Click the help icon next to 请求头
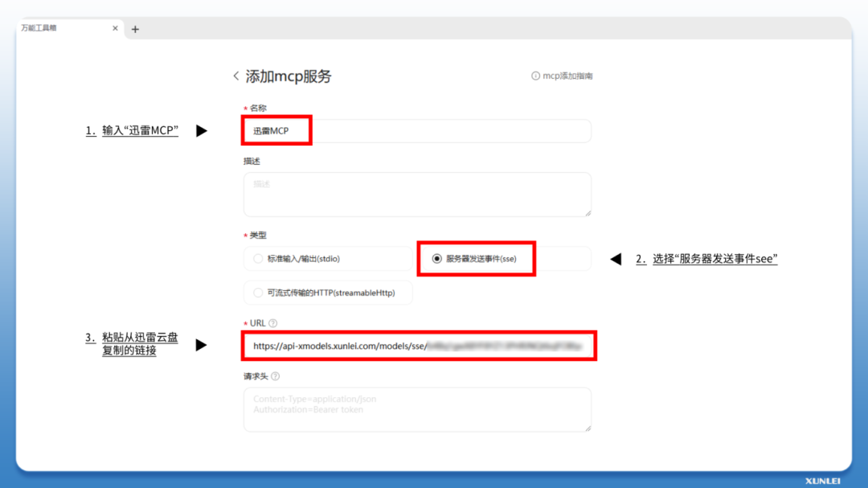This screenshot has height=488, width=868. tap(276, 375)
